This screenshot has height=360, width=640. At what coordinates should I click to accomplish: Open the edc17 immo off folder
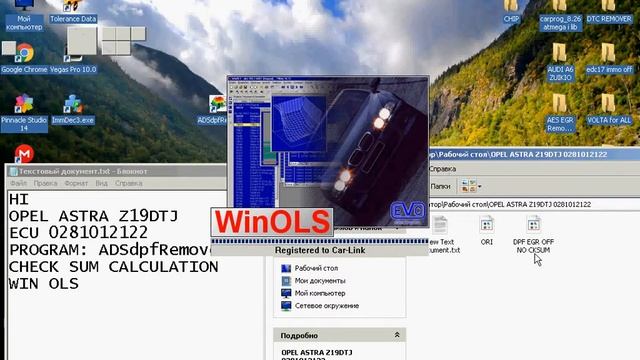click(609, 58)
